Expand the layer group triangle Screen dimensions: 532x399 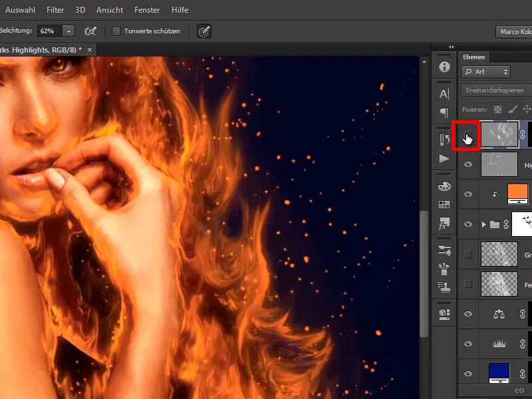pos(484,224)
